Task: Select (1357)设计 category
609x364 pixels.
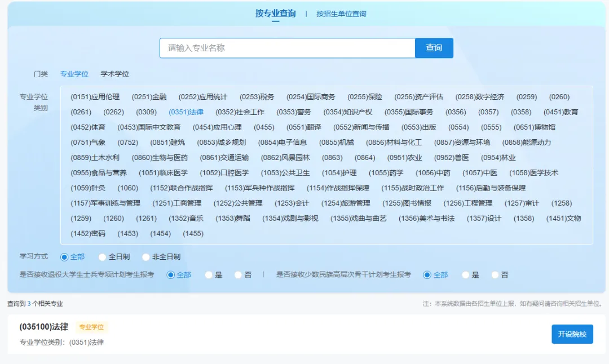Action: [x=484, y=219]
